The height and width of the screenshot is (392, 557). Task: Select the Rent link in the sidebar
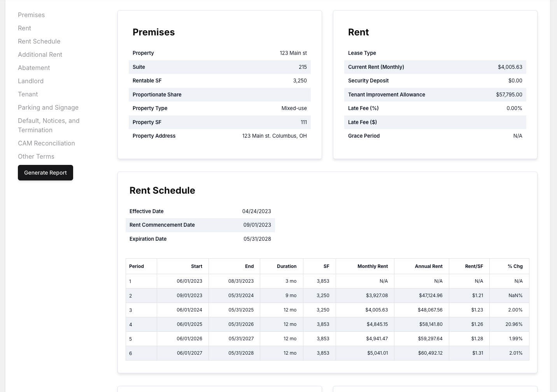[25, 28]
